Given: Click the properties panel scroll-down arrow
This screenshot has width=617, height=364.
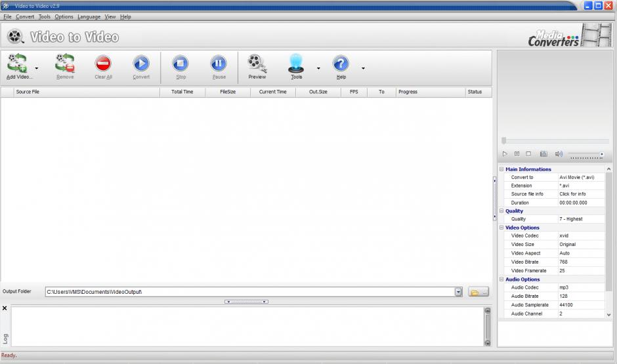Looking at the screenshot, I should (608, 315).
